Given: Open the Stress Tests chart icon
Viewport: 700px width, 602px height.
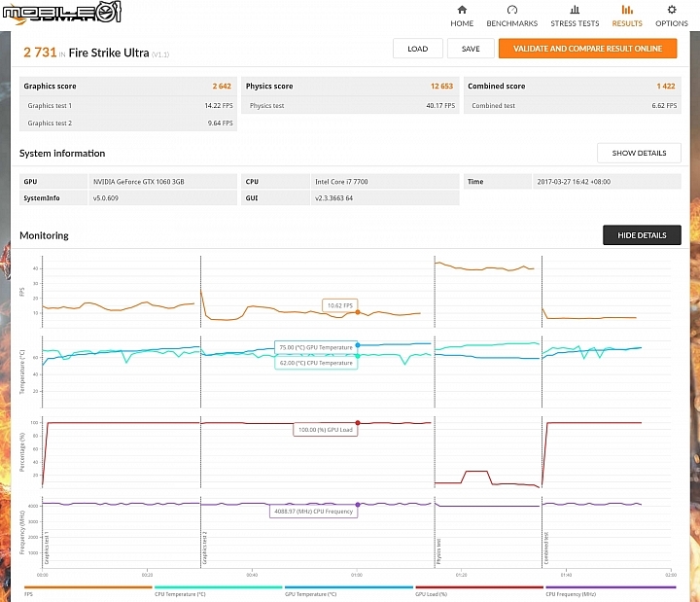Looking at the screenshot, I should (x=575, y=10).
